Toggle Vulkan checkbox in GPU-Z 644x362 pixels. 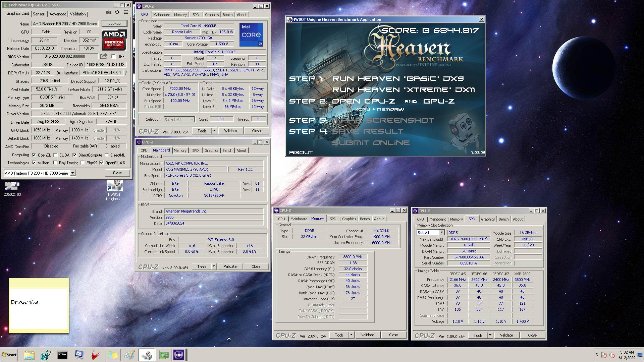(x=34, y=163)
